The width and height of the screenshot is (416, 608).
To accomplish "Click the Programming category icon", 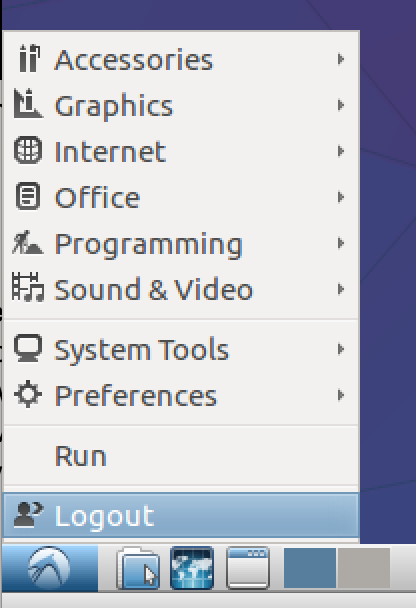I will [28, 243].
